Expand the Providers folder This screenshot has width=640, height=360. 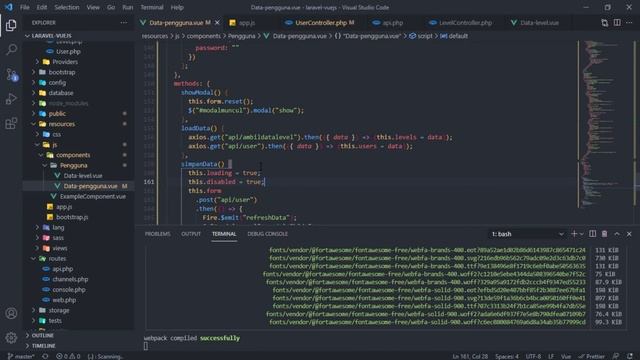click(65, 62)
